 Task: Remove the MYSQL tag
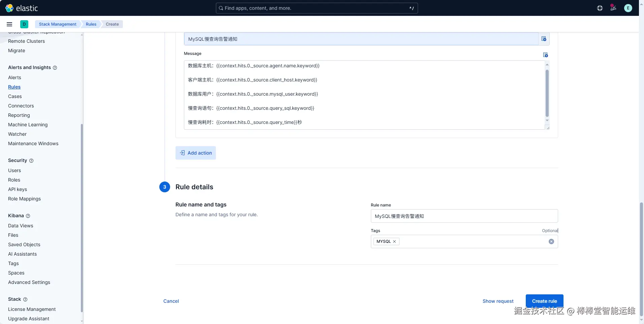[x=394, y=241]
